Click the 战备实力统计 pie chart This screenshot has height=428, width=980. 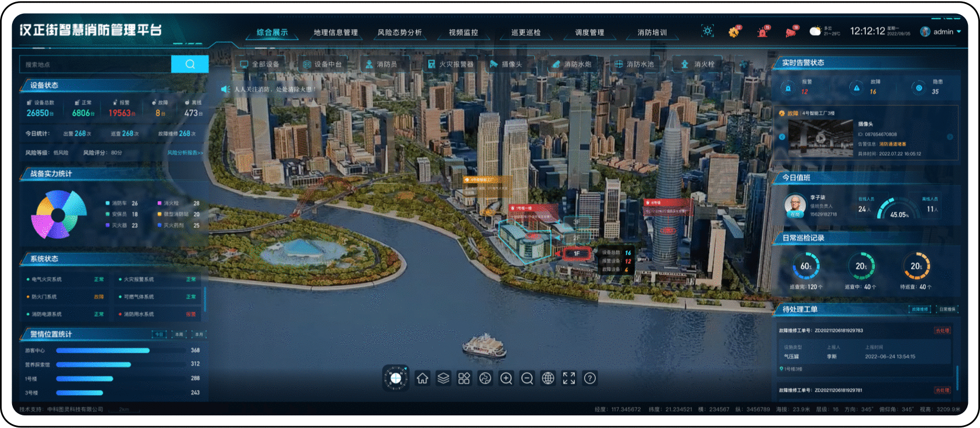click(x=58, y=215)
